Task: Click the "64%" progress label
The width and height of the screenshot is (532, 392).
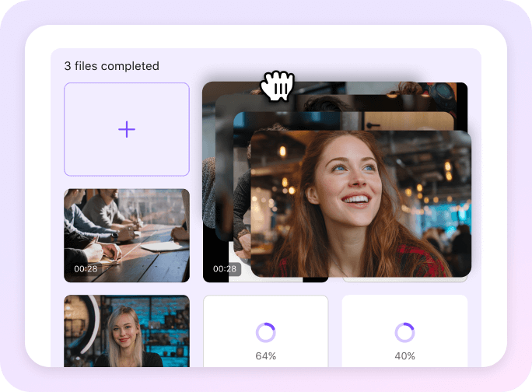Action: 266,356
